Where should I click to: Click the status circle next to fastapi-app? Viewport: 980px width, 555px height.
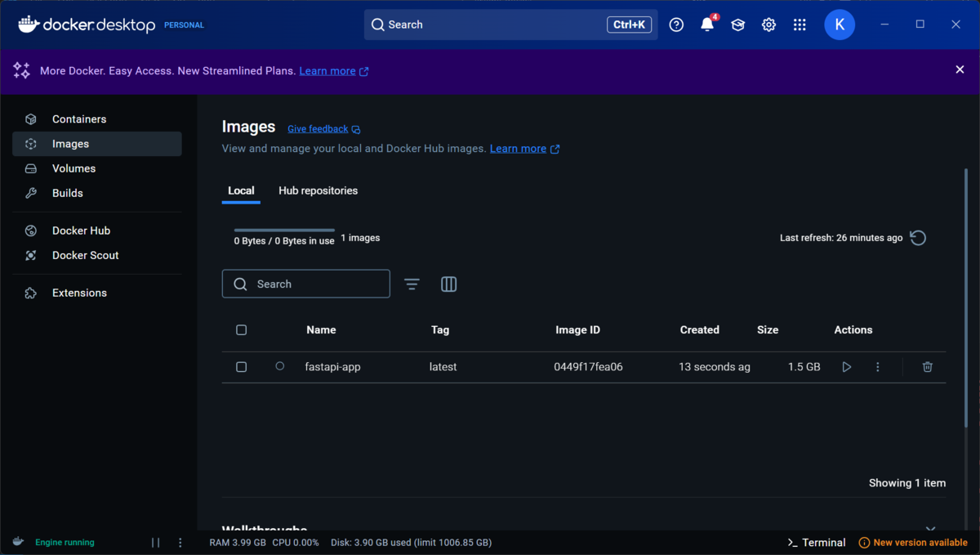(279, 366)
